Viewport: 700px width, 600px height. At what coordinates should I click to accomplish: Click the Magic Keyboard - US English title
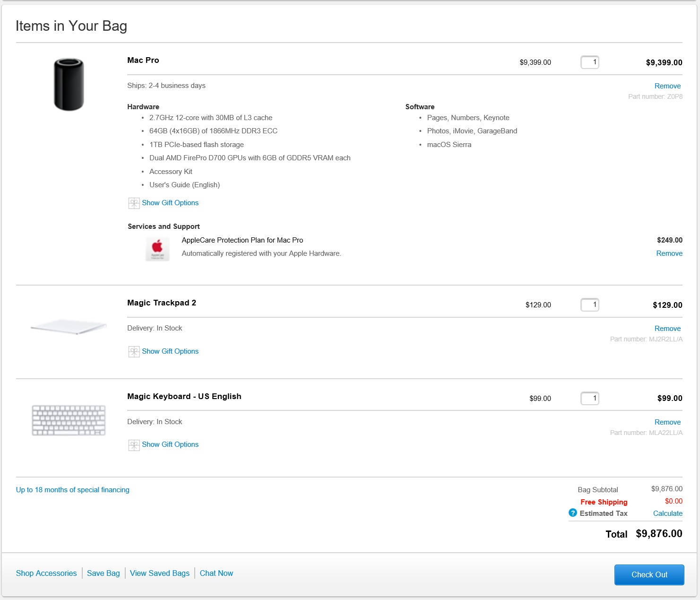184,396
